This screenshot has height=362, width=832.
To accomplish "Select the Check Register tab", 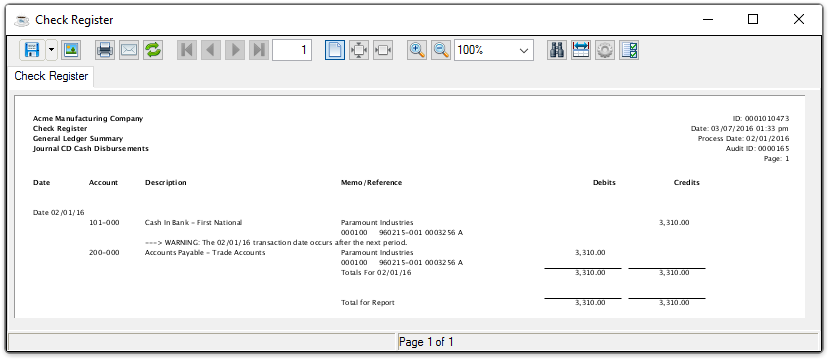I will 51,76.
